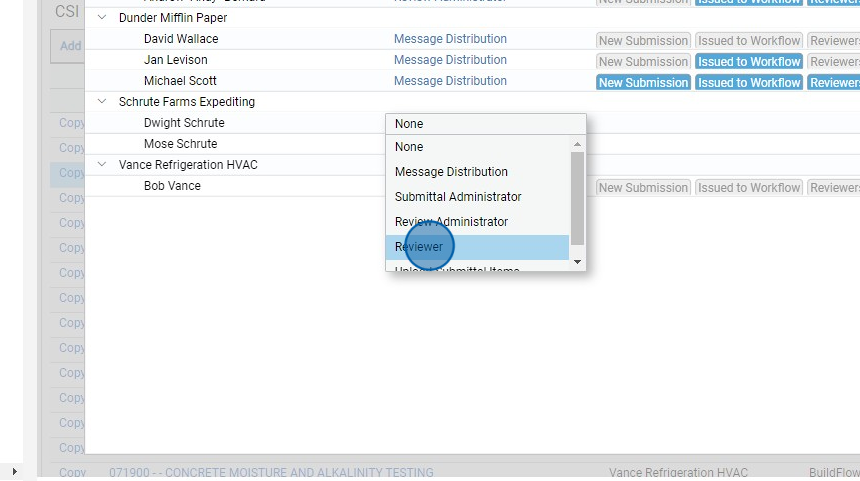Toggle New Submission for David Wallace
The image size is (860, 481).
[643, 41]
